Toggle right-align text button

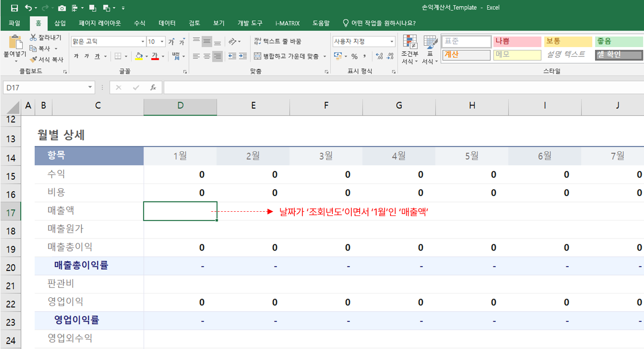(217, 56)
